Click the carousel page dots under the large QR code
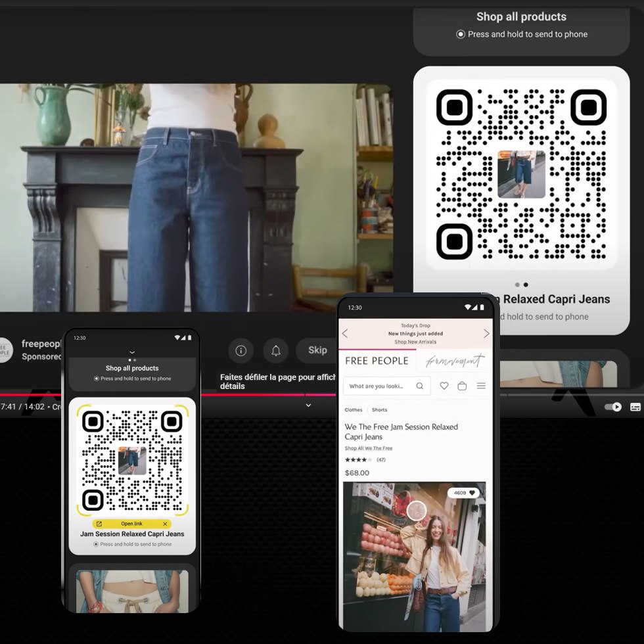The width and height of the screenshot is (644, 644). (x=521, y=285)
